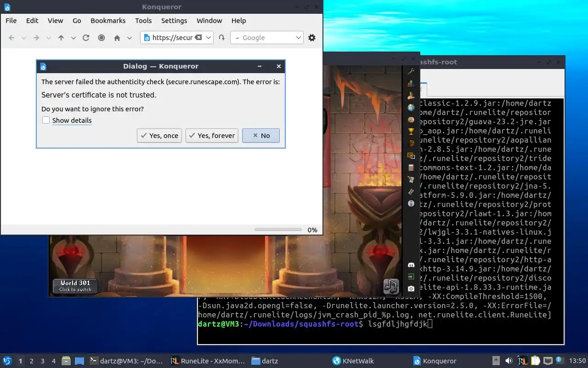Viewport: 588px width, 368px height.
Task: Click the Go arrow next to the URL bar
Action: 221,38
